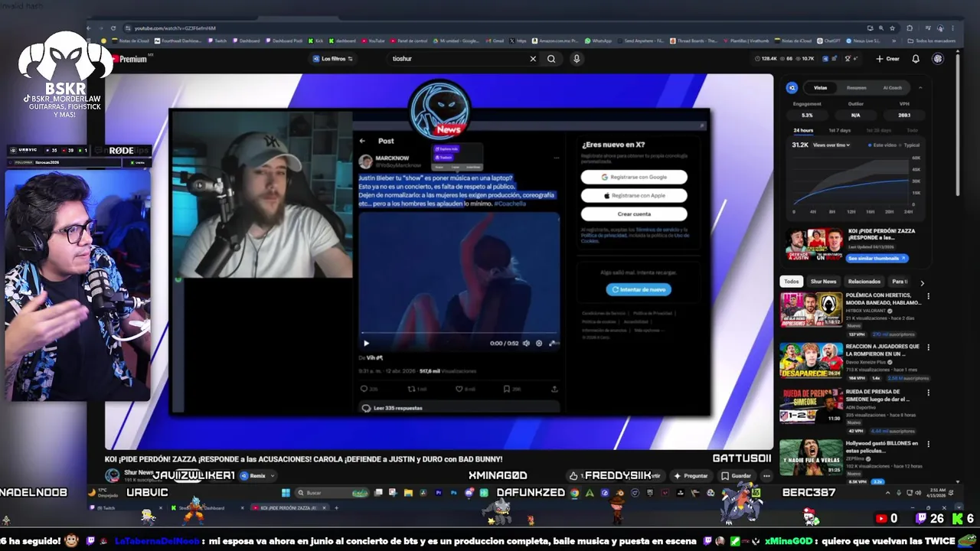Click the like heart icon under the post
This screenshot has height=551, width=980.
point(459,389)
